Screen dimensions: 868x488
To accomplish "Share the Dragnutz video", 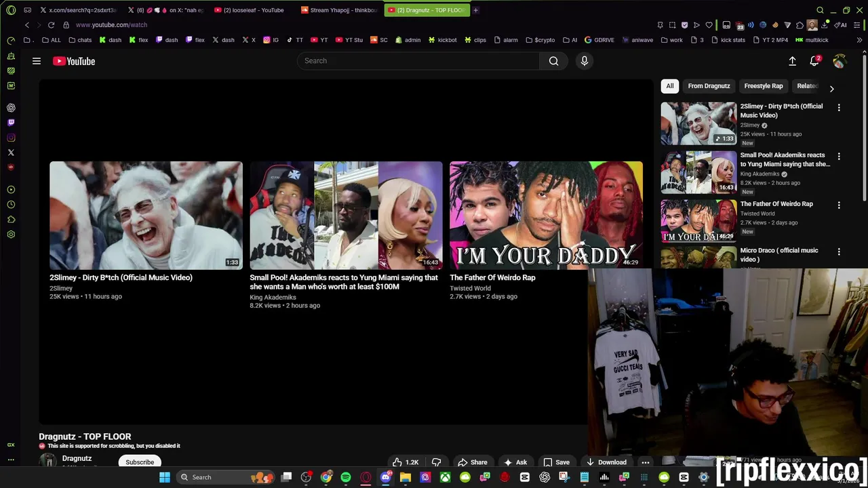I will pos(472,462).
